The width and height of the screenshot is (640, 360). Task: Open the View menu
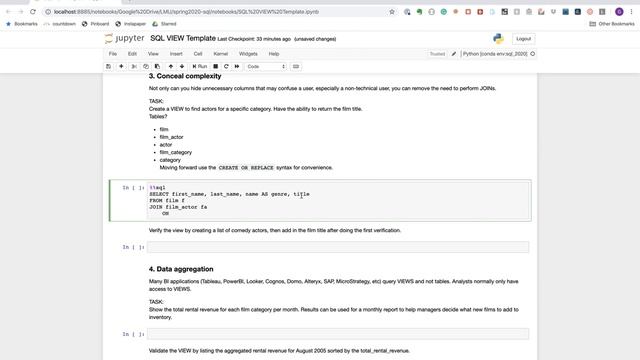tap(153, 54)
